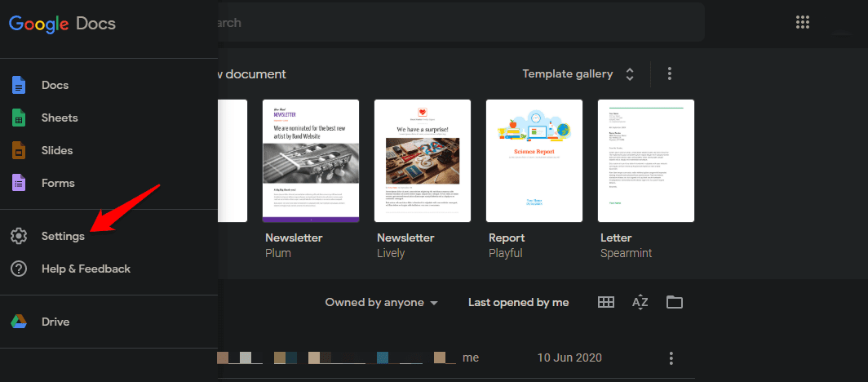868x382 pixels.
Task: Open the Newsletter Plum template
Action: click(x=311, y=161)
